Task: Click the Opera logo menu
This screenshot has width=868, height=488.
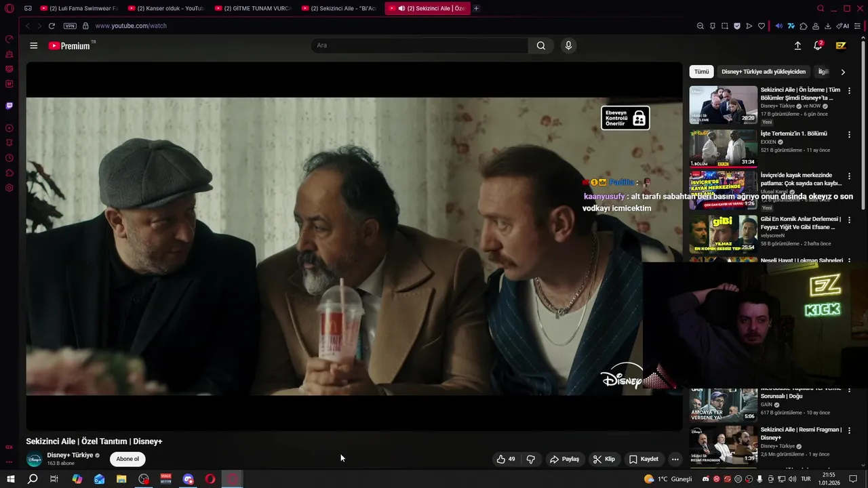Action: coord(9,8)
